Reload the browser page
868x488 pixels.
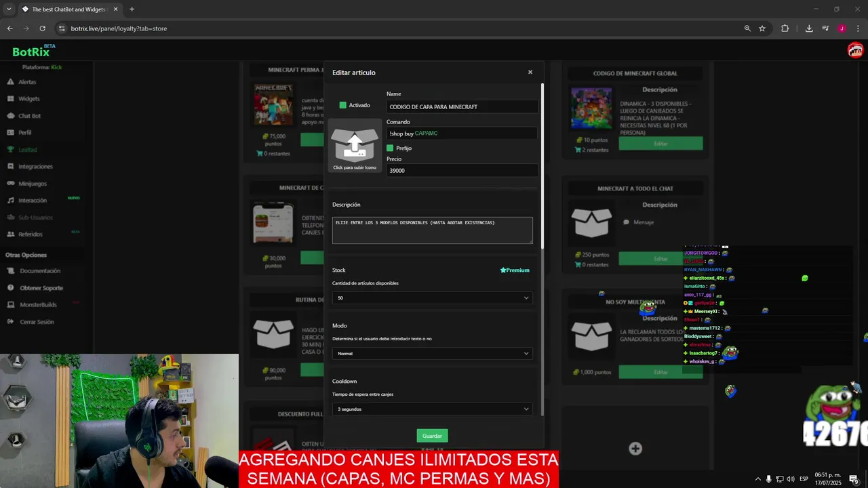[42, 28]
